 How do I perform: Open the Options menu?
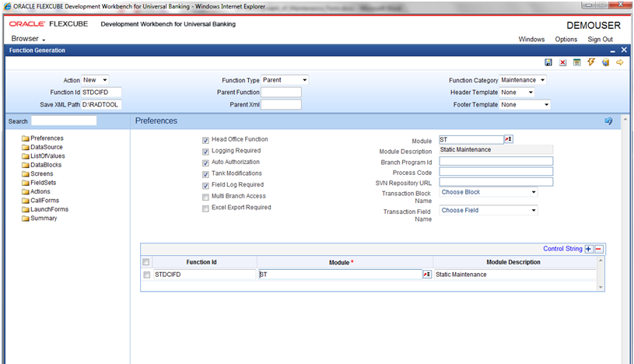pos(566,39)
